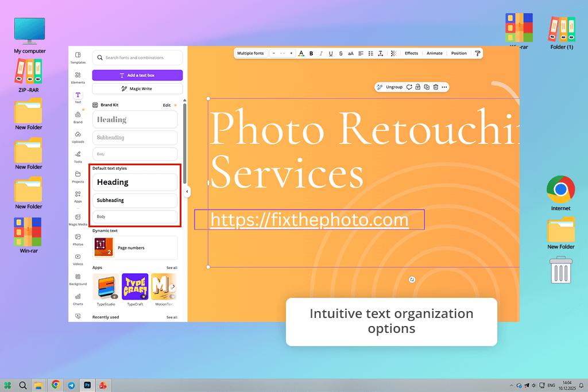Toggle bulleted list formatting
588x392 pixels.
(x=370, y=53)
